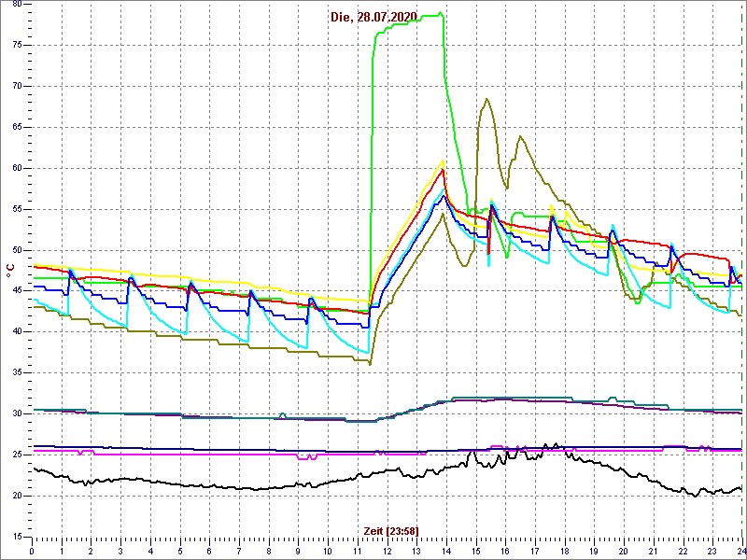Viewport: 747px width, 560px height.
Task: Select the 80 value on temperature axis
Action: tap(16, 5)
